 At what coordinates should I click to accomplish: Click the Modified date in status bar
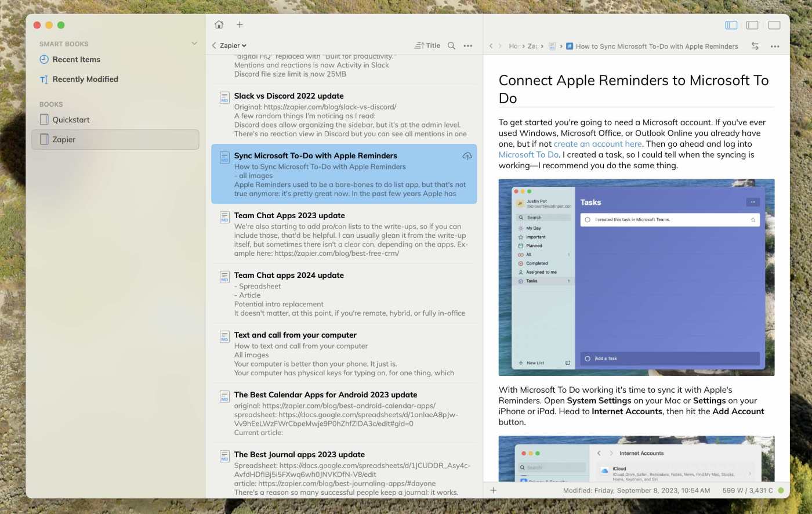pos(636,490)
